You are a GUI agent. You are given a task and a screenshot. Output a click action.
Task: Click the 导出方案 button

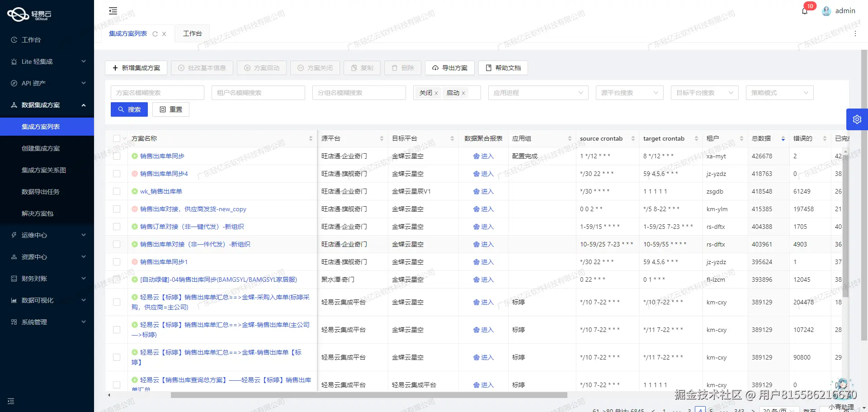tap(450, 68)
